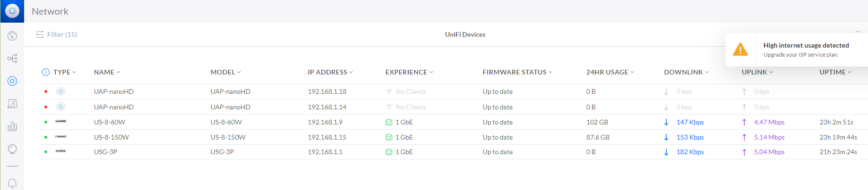This screenshot has width=868, height=190.
Task: Sort by DOWNLINK column
Action: pos(687,72)
